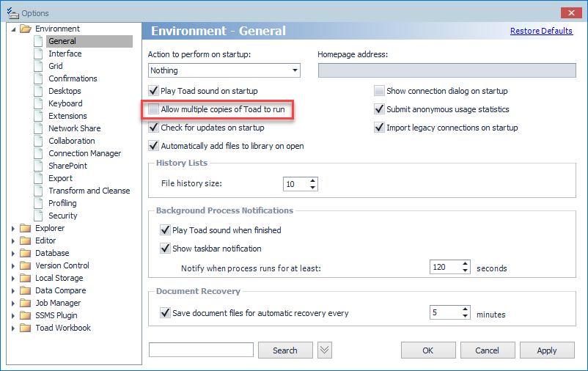Viewport: 588px width, 371px height.
Task: Click the Environment open-folder icon
Action: [26, 29]
